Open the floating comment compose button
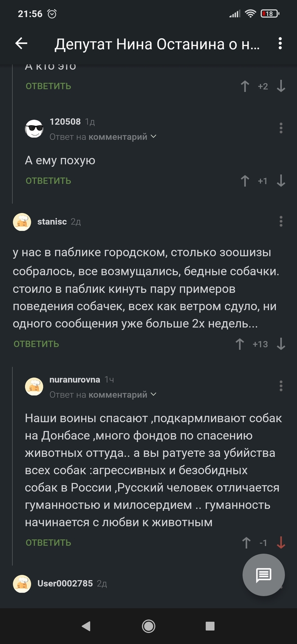 tap(263, 575)
